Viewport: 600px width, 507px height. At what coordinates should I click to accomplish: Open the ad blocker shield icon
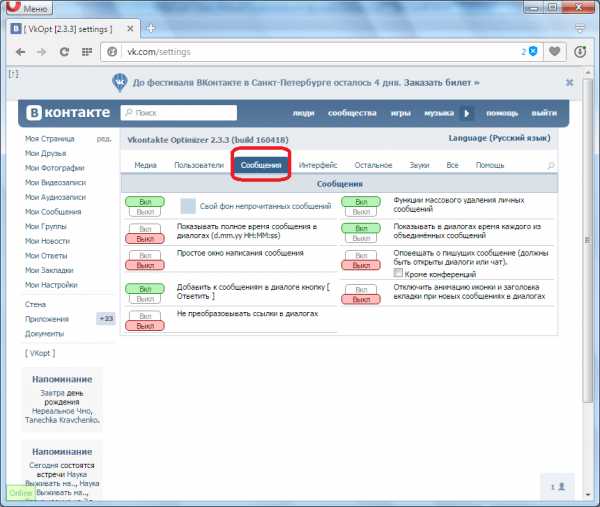pos(533,51)
